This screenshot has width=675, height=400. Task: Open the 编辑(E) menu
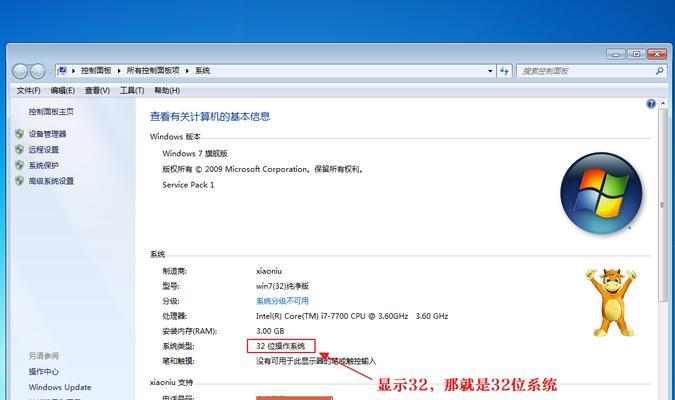[x=62, y=90]
